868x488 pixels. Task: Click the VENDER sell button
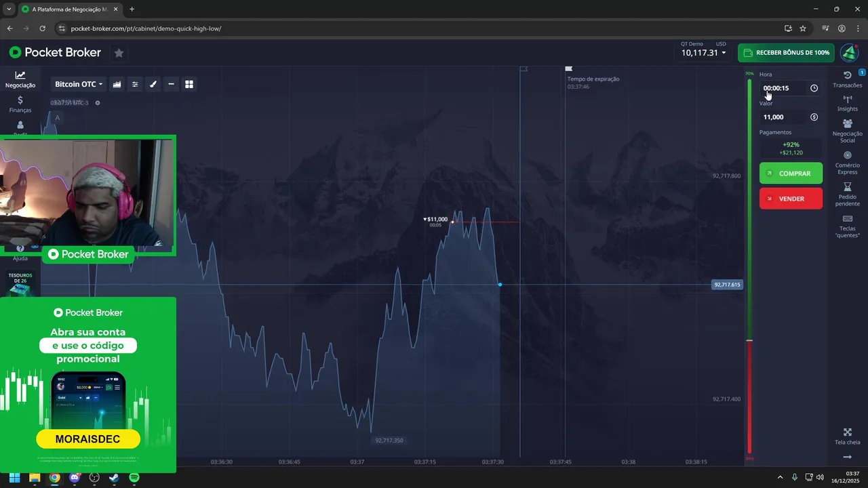pos(791,199)
